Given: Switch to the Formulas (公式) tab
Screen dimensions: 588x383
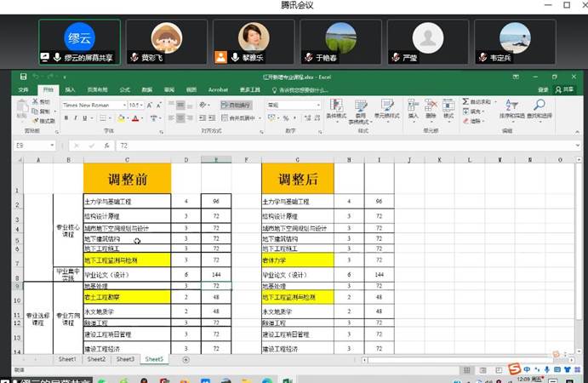Looking at the screenshot, I should 124,89.
